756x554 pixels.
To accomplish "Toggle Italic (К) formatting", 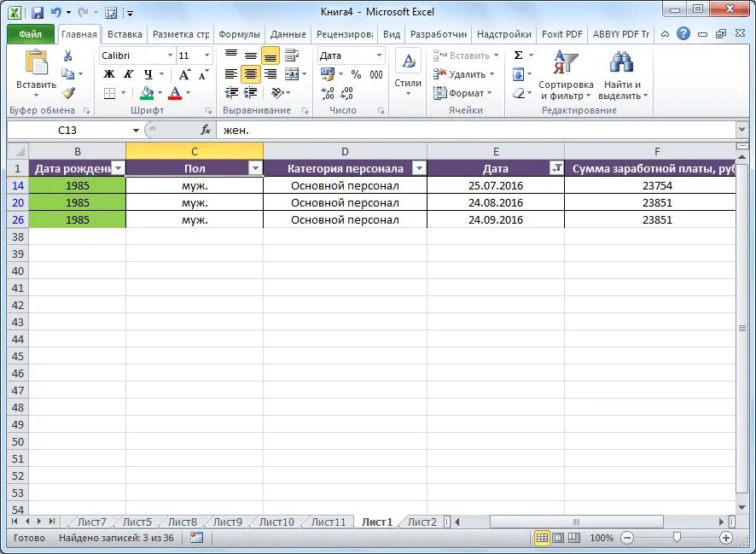I will pos(128,74).
